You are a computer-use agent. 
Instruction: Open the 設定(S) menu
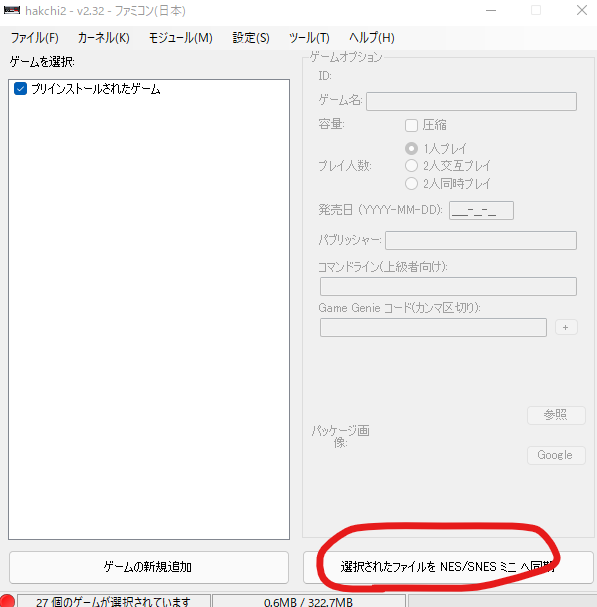tap(250, 38)
